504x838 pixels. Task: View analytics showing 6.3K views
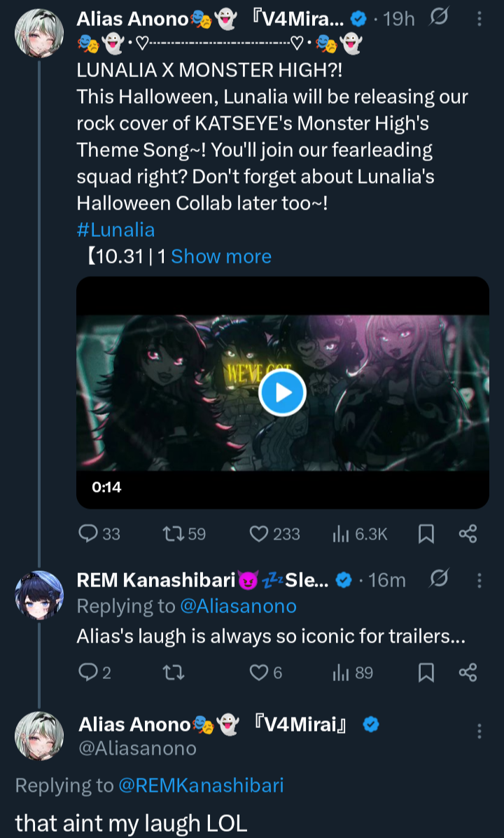[x=360, y=534]
